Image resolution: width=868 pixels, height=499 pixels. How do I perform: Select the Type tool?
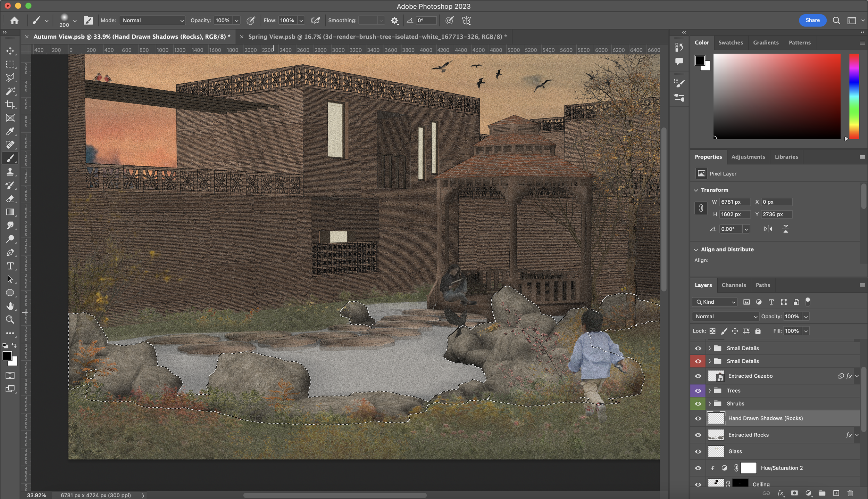point(10,266)
